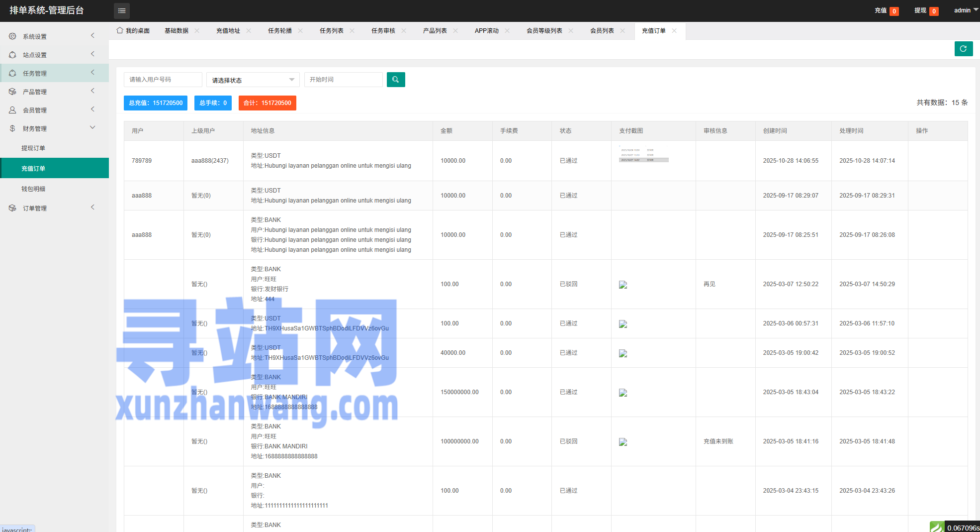Viewport: 980px width, 532px height.
Task: Click the green refresh icon button
Action: (963, 49)
